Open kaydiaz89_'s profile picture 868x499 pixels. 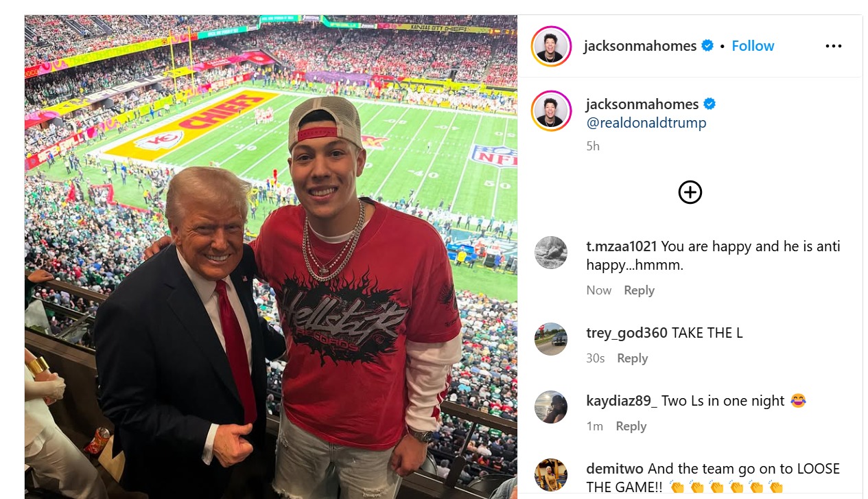[551, 407]
